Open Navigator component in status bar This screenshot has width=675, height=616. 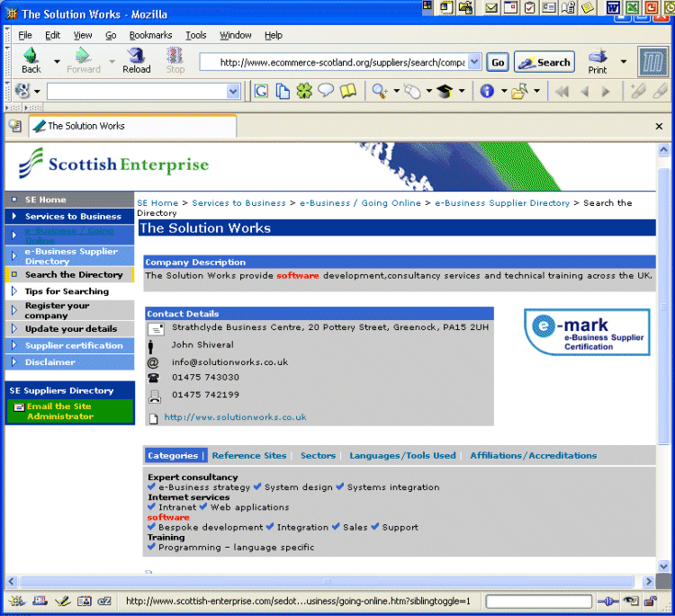point(17,601)
